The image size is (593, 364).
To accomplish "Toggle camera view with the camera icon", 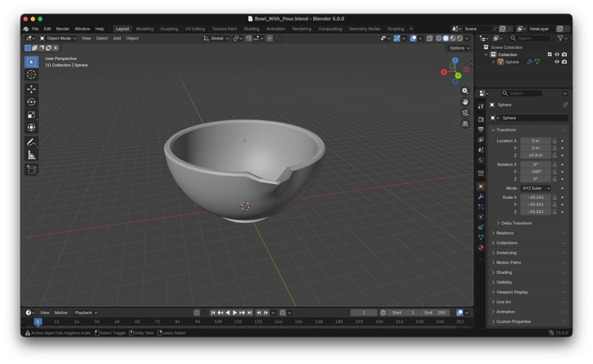I will 465,113.
